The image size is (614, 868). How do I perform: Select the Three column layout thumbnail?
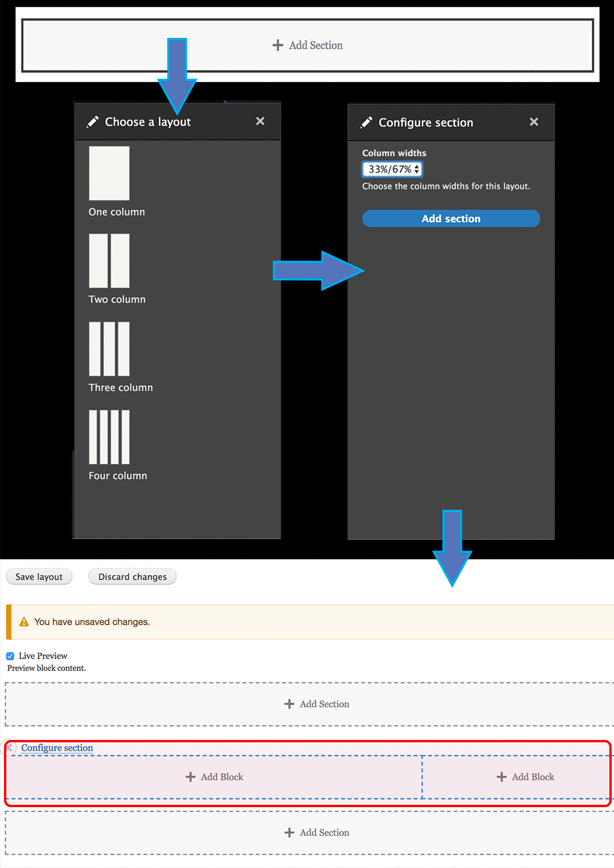[109, 348]
